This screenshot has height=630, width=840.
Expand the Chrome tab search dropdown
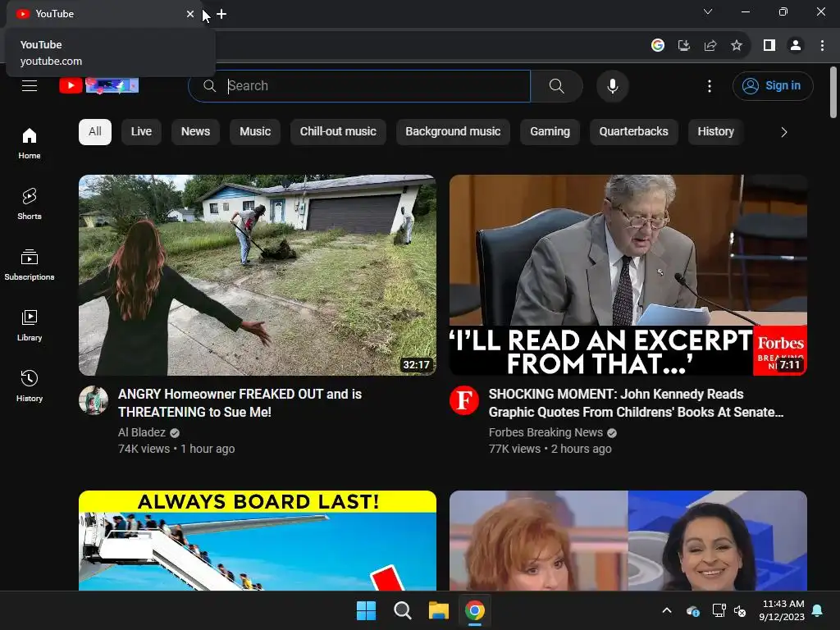pos(708,11)
